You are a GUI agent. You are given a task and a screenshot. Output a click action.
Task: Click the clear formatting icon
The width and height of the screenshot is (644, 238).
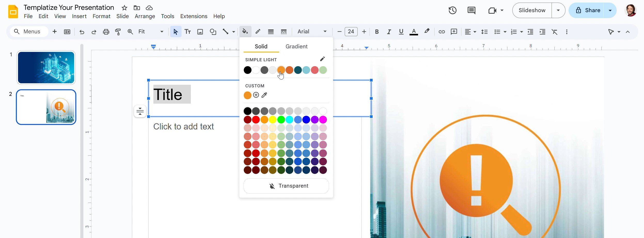coord(554,32)
